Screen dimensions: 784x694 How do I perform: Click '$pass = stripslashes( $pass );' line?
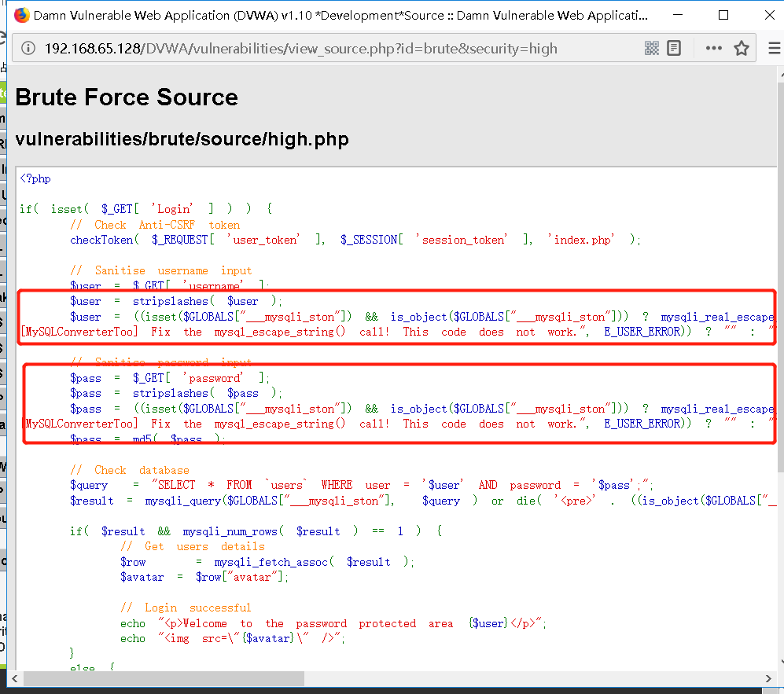pyautogui.click(x=176, y=393)
